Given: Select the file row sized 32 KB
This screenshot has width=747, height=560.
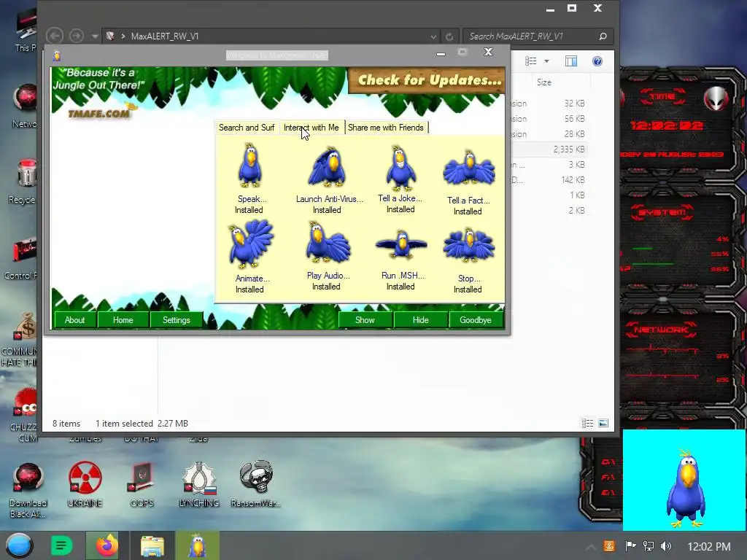Looking at the screenshot, I should coord(549,104).
